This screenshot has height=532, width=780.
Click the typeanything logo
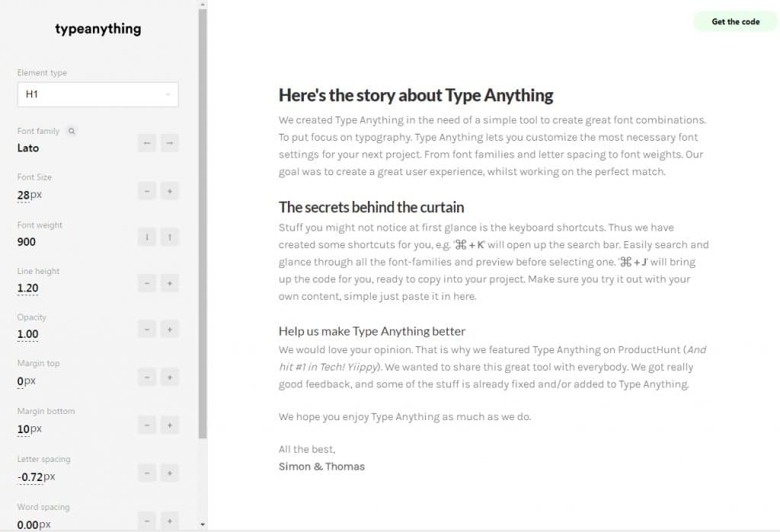tap(98, 29)
